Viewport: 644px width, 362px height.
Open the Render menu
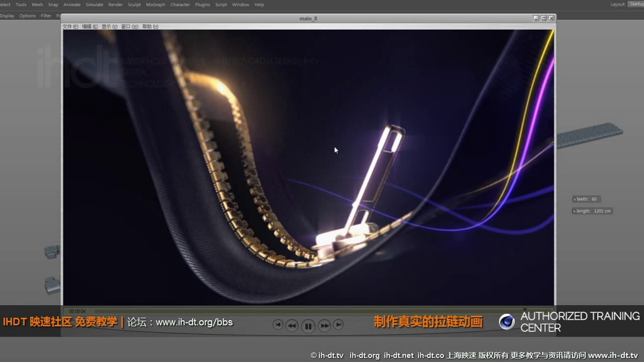tap(115, 5)
